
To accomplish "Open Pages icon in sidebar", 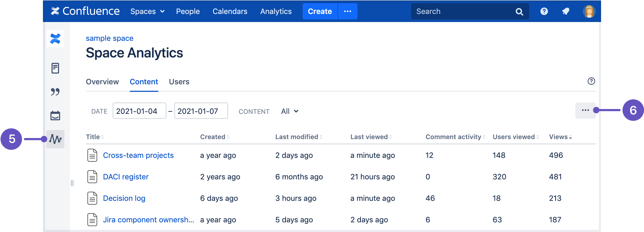I will pos(55,68).
